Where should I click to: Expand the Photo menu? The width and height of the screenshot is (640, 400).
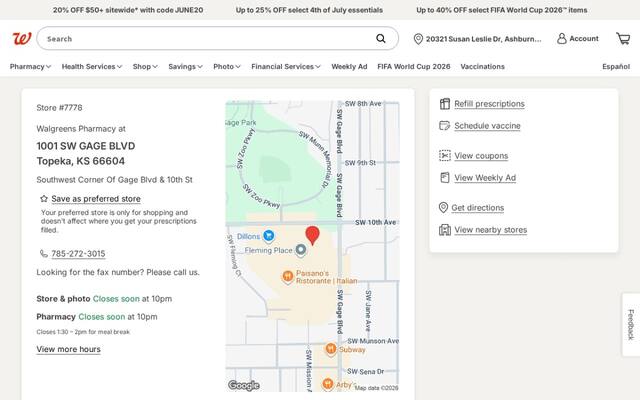coord(227,67)
